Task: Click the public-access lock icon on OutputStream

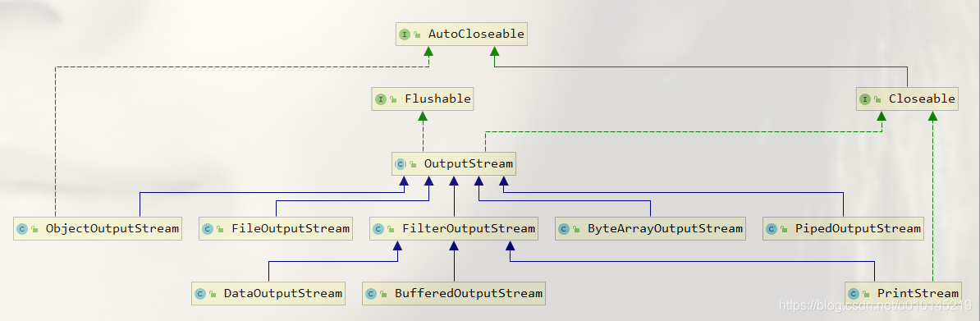Action: pos(413,164)
